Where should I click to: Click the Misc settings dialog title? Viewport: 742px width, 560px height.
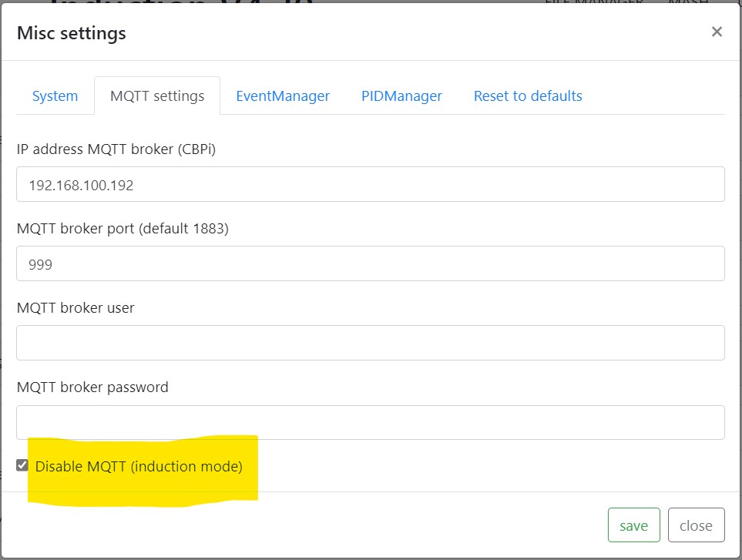[x=72, y=33]
